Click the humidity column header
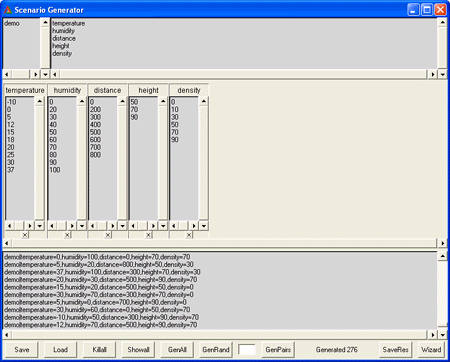The image size is (450, 362). 67,90
